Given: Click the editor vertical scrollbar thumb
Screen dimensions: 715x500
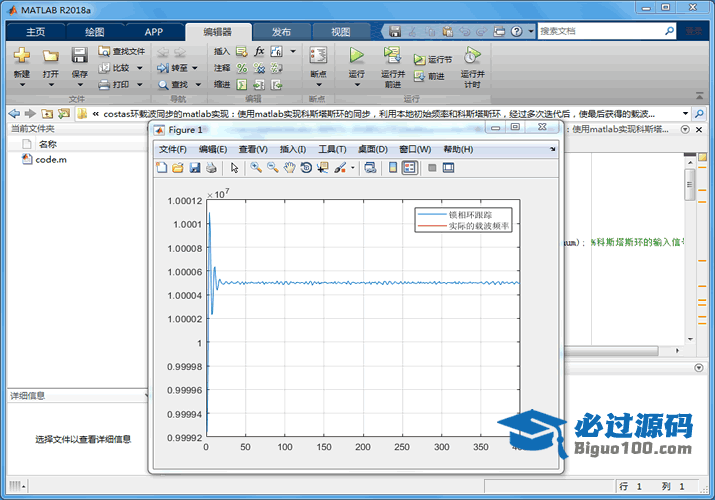Looking at the screenshot, I should tap(689, 185).
